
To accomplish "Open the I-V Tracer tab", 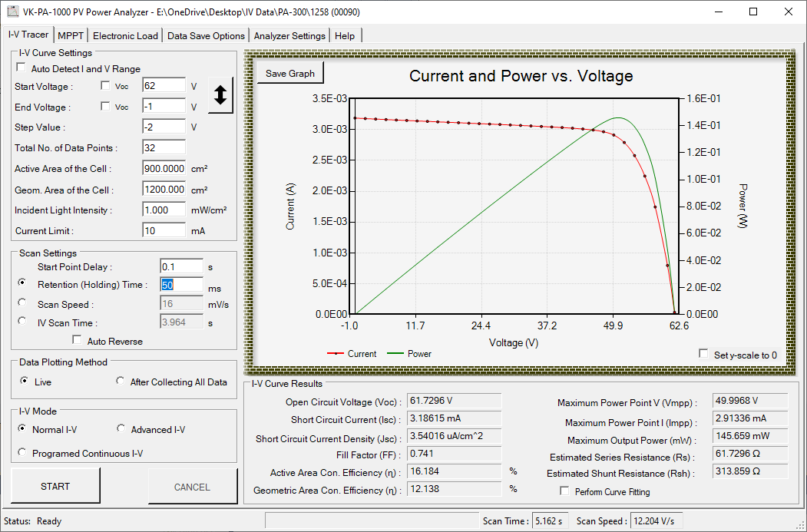I will 28,35.
